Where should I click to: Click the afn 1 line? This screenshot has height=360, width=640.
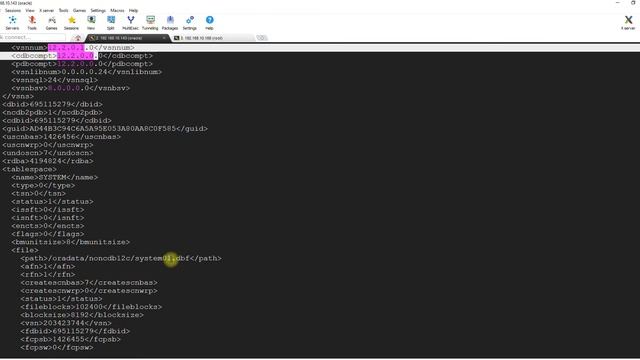48,267
